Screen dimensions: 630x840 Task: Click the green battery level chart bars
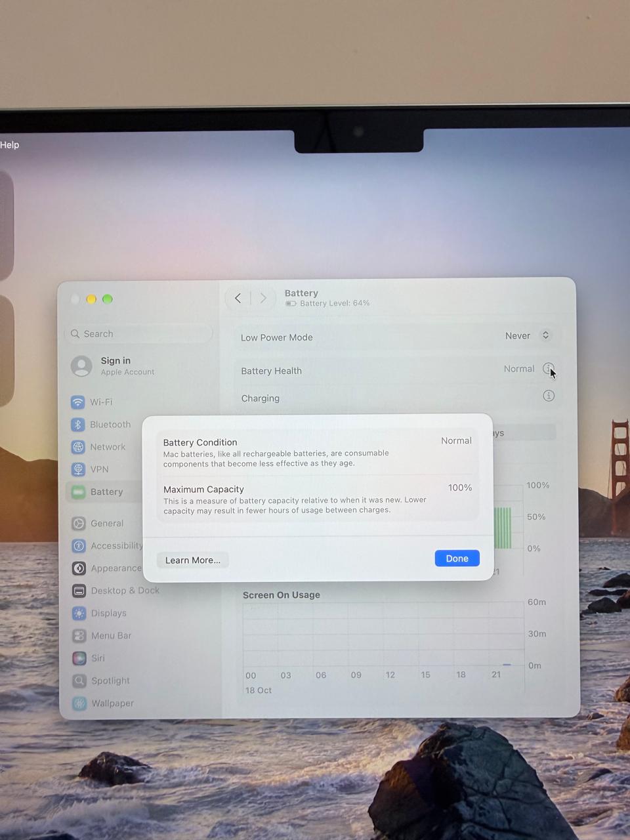click(x=503, y=527)
